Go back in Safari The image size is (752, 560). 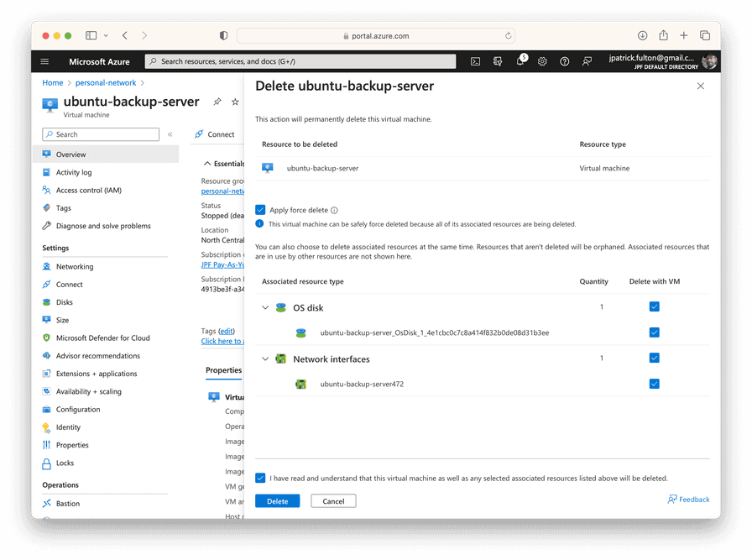pos(125,35)
